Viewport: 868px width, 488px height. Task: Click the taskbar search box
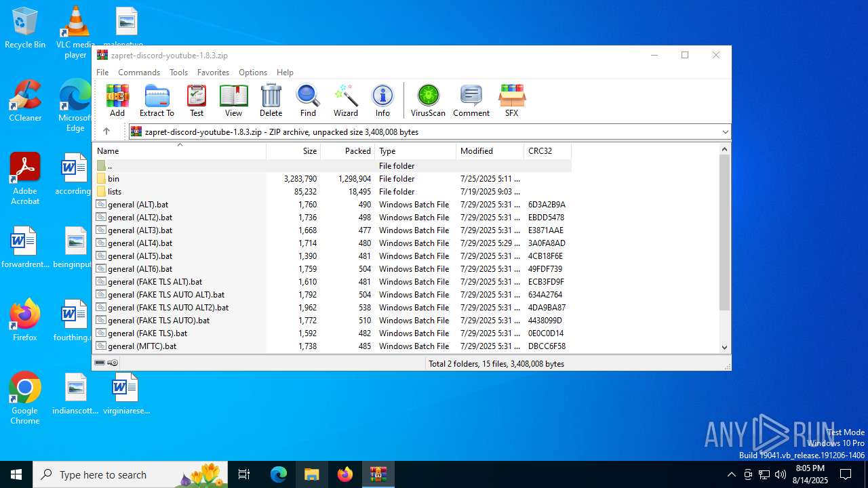click(x=132, y=474)
